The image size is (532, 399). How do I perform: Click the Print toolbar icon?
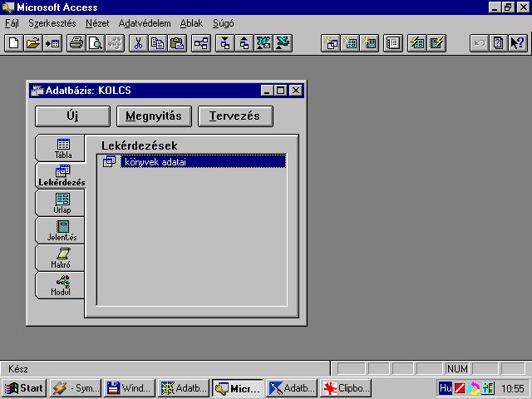[x=76, y=43]
